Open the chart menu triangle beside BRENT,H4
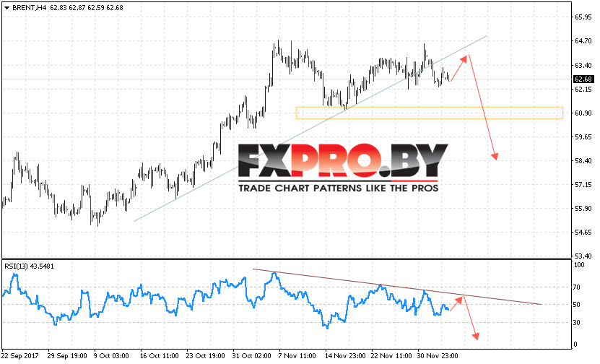 pos(7,8)
